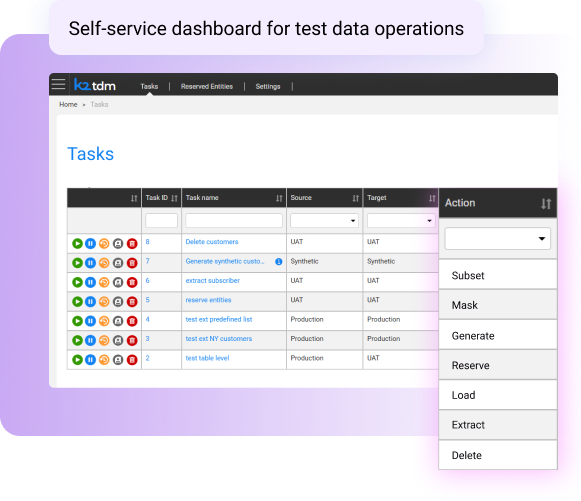Pause the Delete customers task with blue icon

90,243
